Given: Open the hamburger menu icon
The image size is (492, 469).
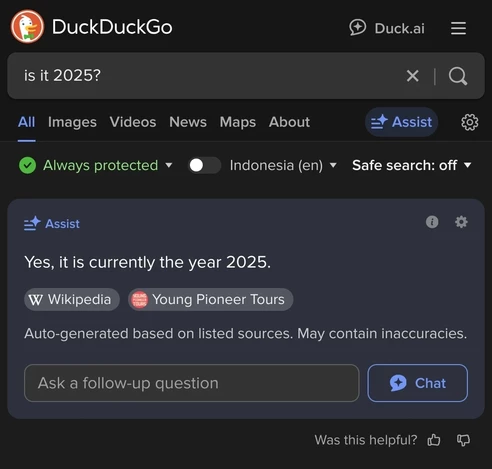Looking at the screenshot, I should [x=458, y=28].
